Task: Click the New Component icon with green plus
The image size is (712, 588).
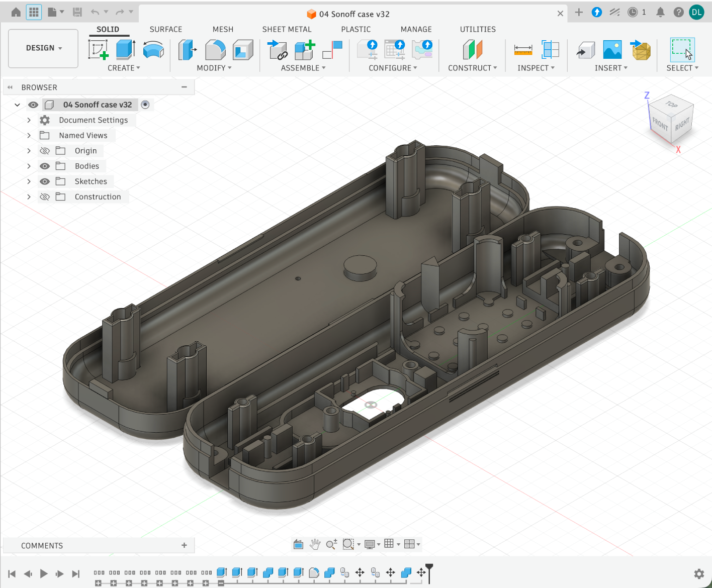Action: [305, 50]
